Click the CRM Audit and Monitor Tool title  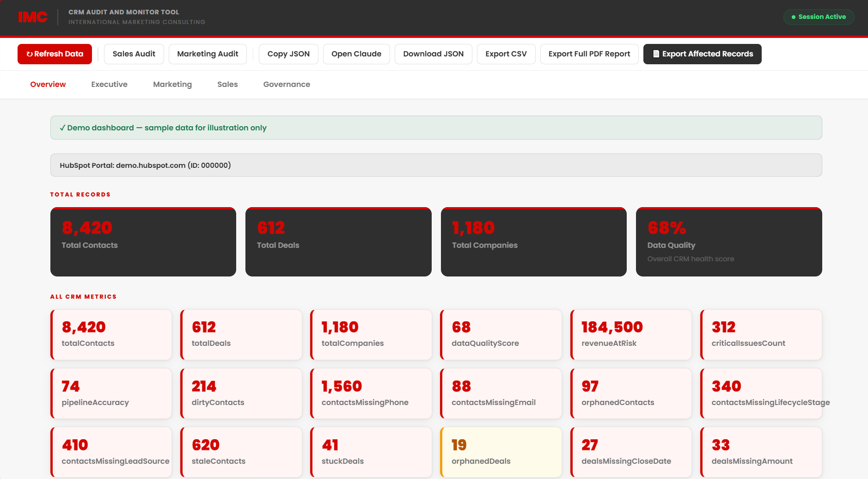pyautogui.click(x=124, y=12)
